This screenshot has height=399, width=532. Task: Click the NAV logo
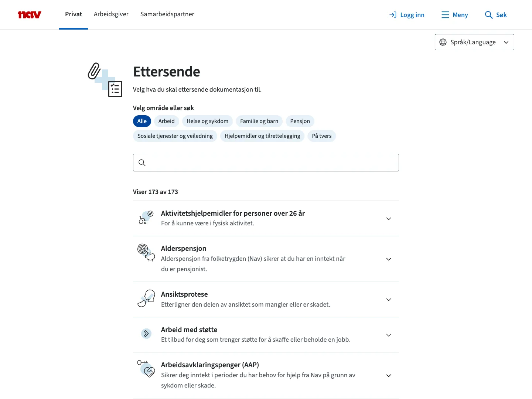[30, 15]
